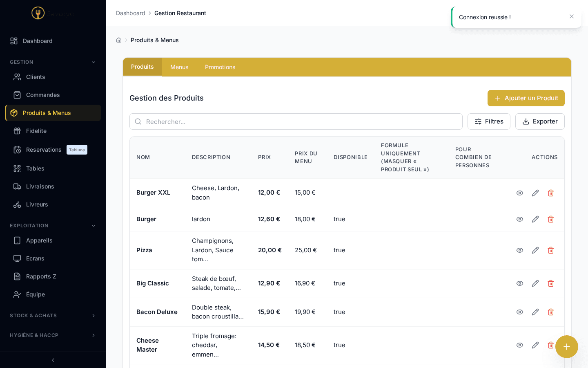The image size is (588, 368).
Task: Edit the Big Classic product
Action: [x=535, y=283]
